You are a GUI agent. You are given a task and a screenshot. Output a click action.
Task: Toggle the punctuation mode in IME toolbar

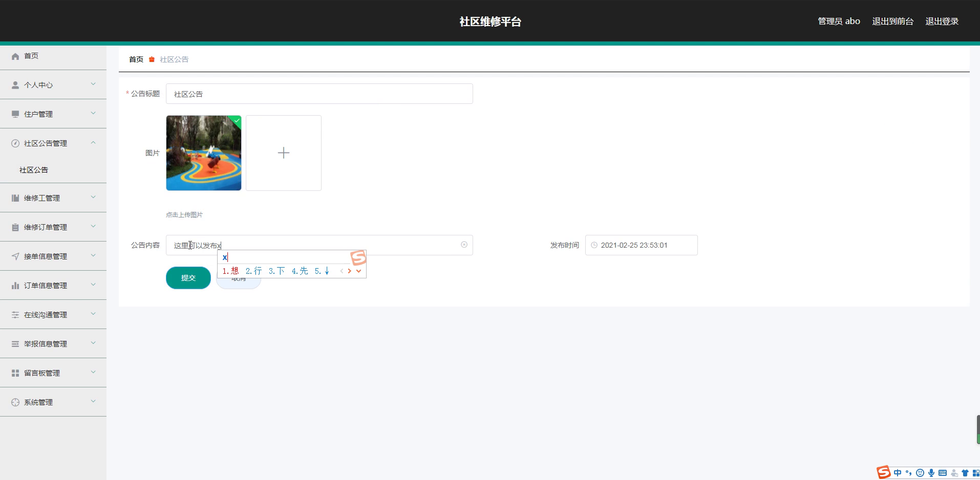point(908,472)
